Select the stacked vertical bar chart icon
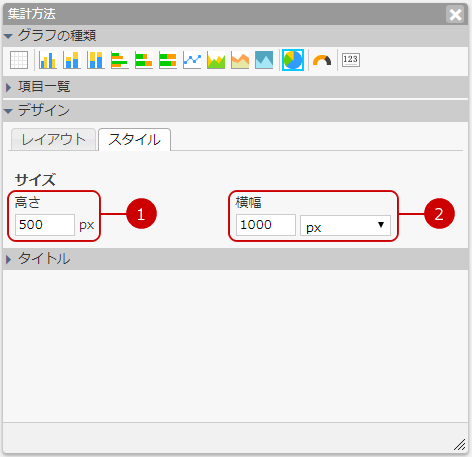This screenshot has height=457, width=472. point(72,60)
